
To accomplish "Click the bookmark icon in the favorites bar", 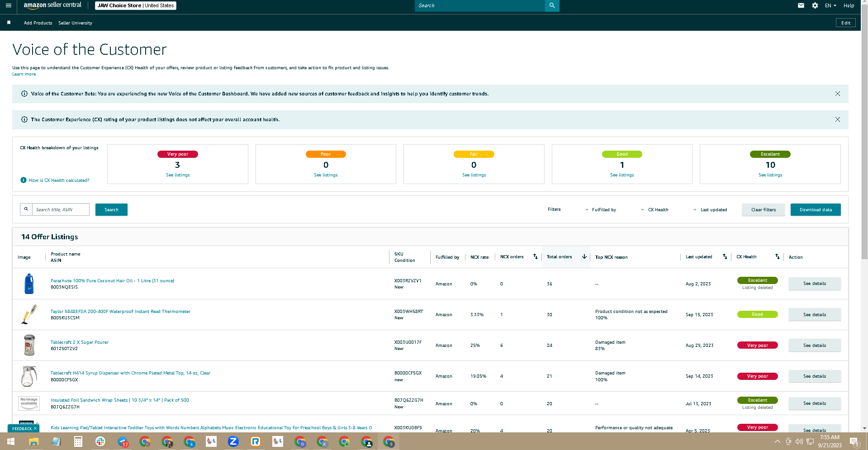I will pyautogui.click(x=9, y=23).
